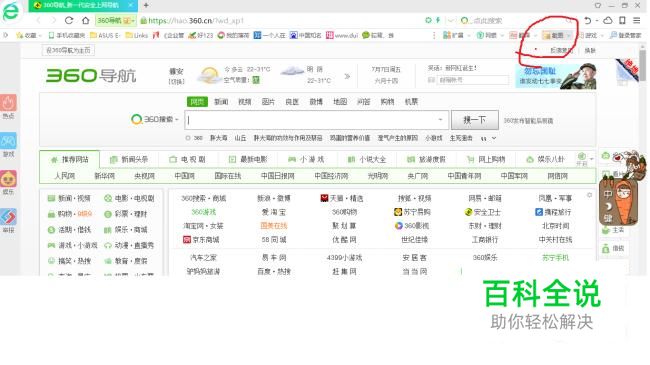Open the 京东商城 link
Screen dimensions: 650x365
pos(201,240)
